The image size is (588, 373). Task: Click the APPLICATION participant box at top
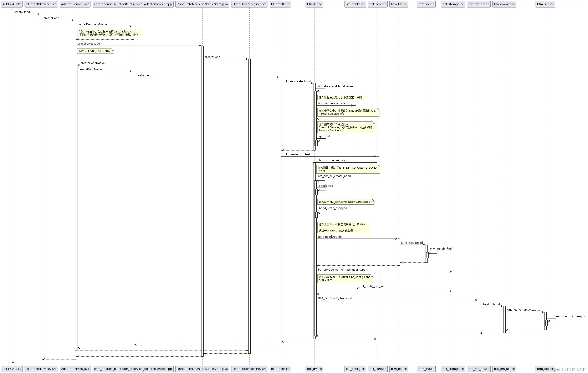coord(12,4)
